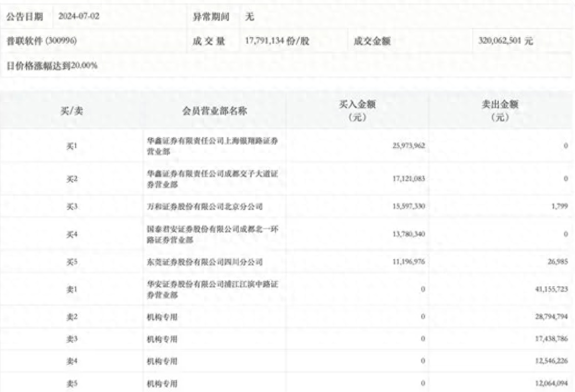Viewport: 575px width, 392px height.
Task: Click sell amount 17,438,786
Action: point(552,339)
